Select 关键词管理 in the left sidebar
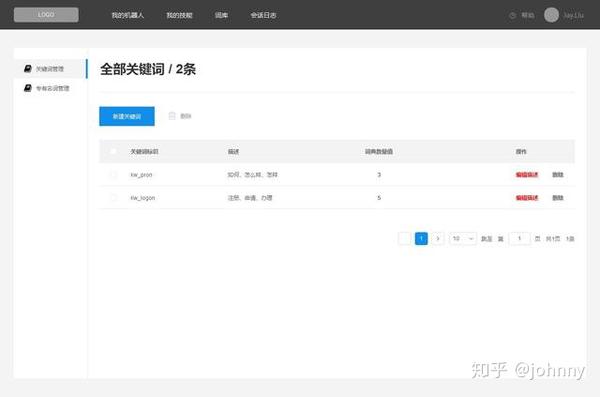This screenshot has width=600, height=397. (x=50, y=69)
